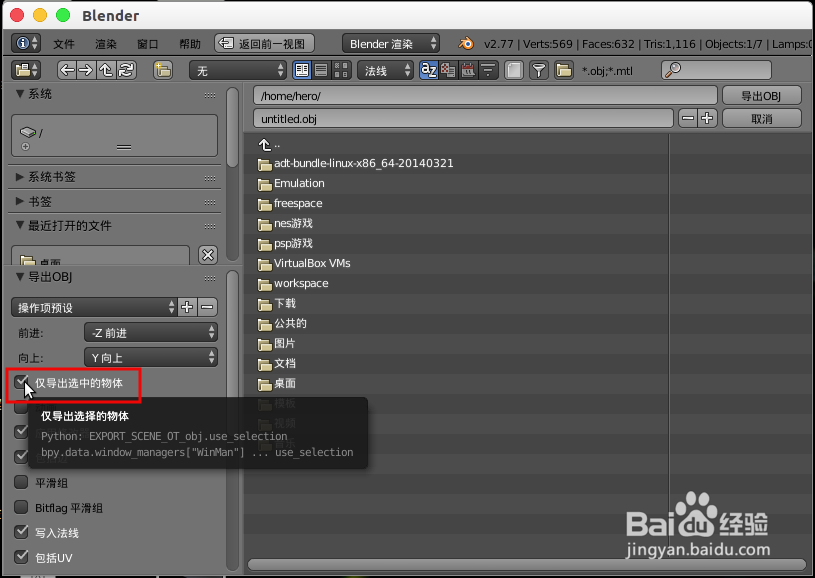Remove operator preset with minus
This screenshot has height=578, width=815.
[207, 307]
